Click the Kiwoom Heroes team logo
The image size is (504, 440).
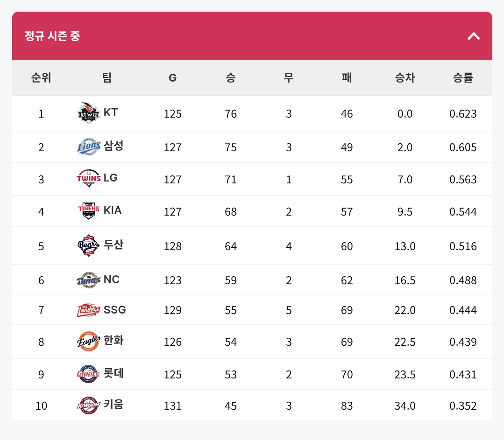(x=89, y=405)
